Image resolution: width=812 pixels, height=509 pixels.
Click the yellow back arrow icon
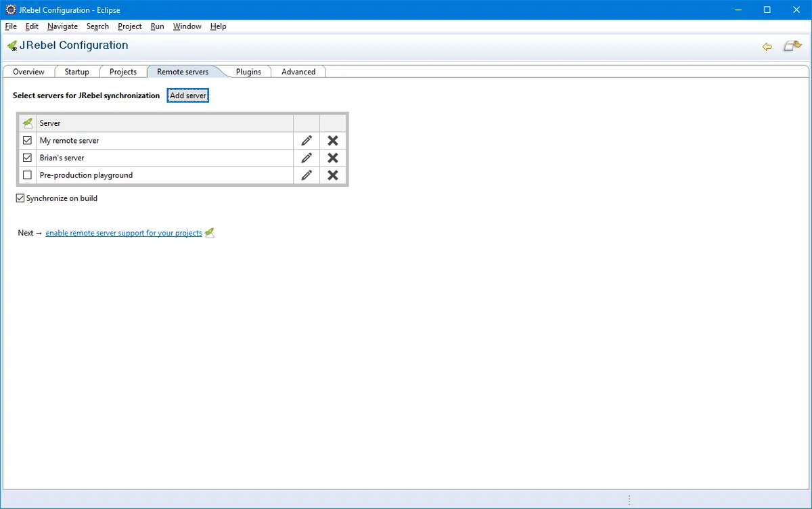click(767, 47)
